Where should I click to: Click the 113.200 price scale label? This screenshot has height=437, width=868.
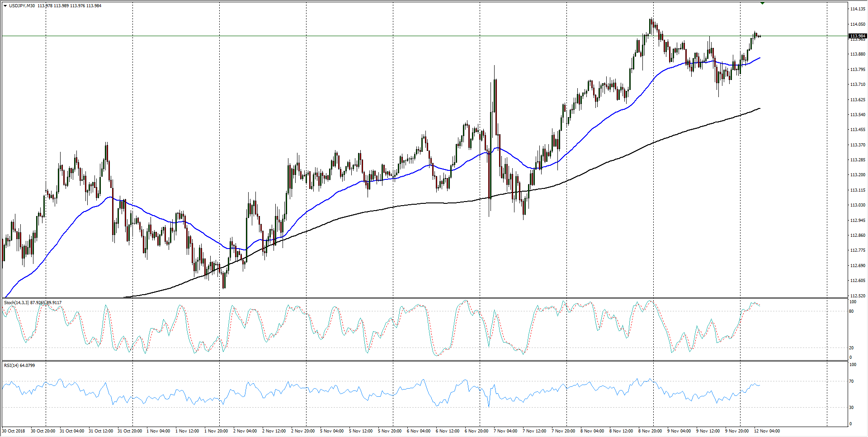[858, 175]
